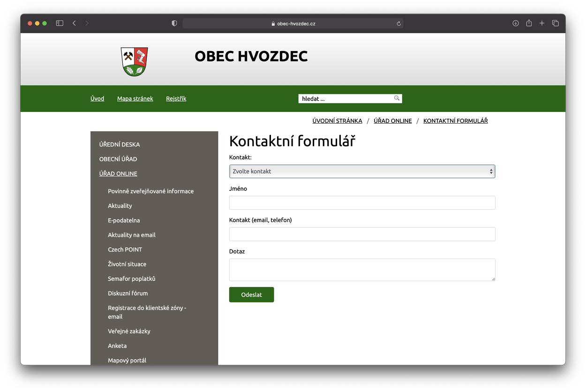Expand the ÚŘAD ONLINE sidebar section
The width and height of the screenshot is (586, 392).
coord(118,174)
